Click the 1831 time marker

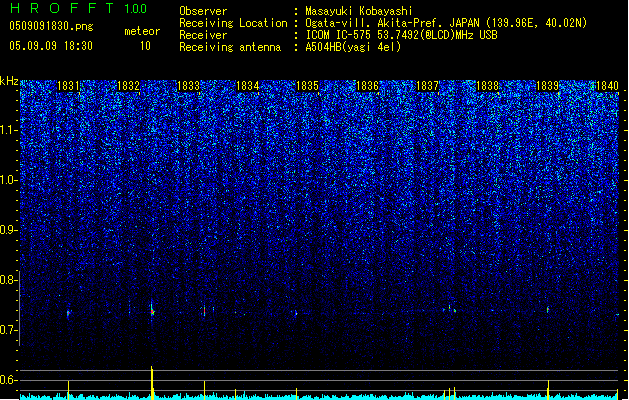click(x=68, y=86)
